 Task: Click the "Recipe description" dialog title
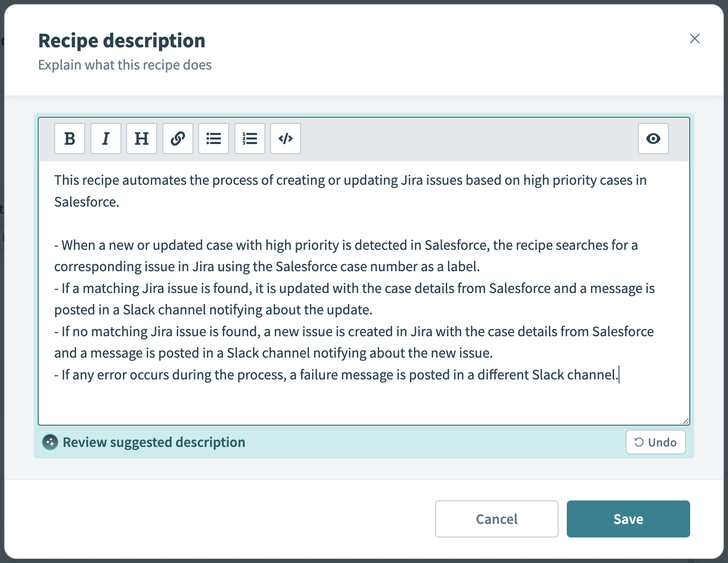click(122, 41)
